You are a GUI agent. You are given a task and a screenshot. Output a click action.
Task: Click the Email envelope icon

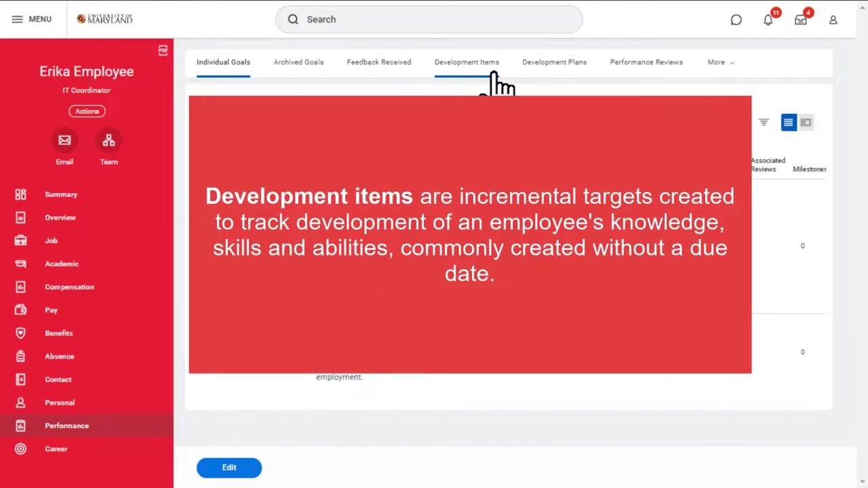click(x=64, y=140)
